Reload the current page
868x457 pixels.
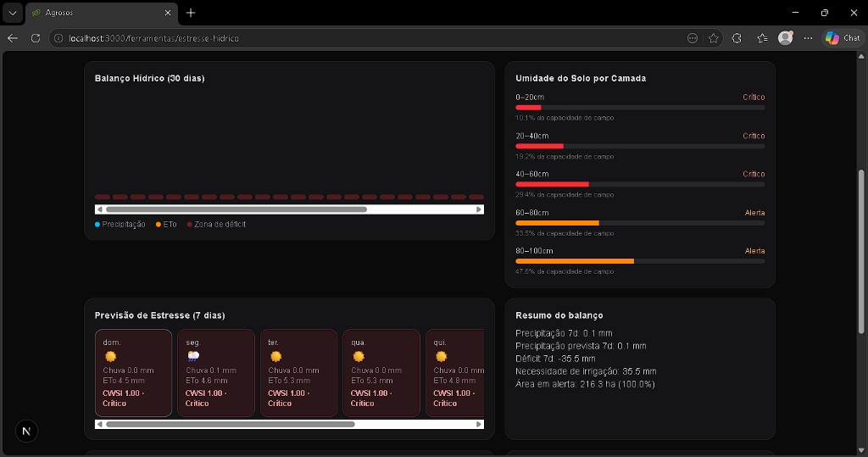(36, 38)
